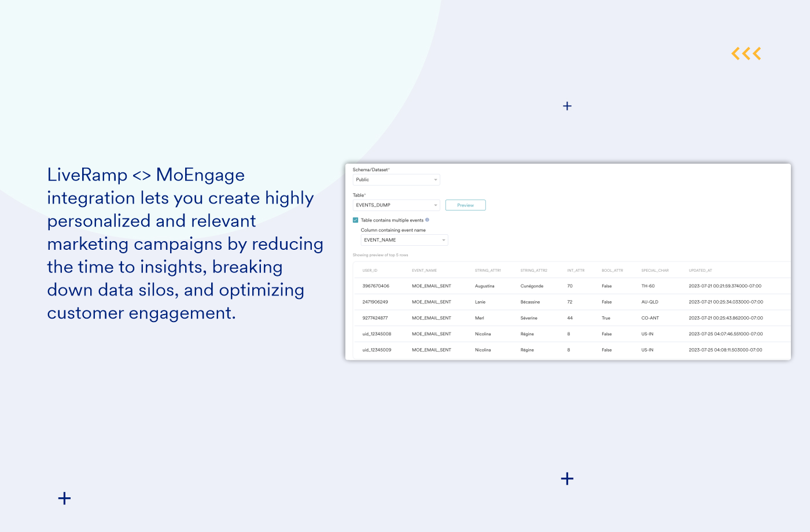Click MOE_EMAIL_SENT in the uid_12345009 row

(432, 350)
